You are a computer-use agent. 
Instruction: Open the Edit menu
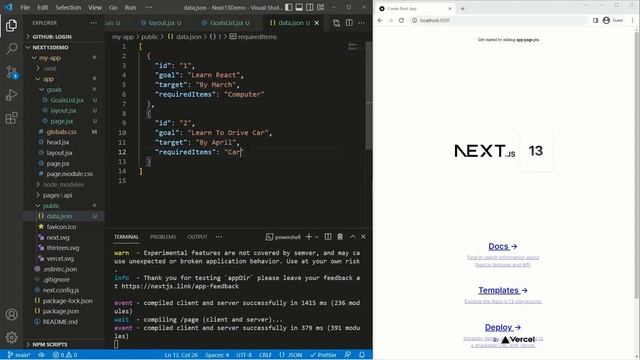(42, 7)
